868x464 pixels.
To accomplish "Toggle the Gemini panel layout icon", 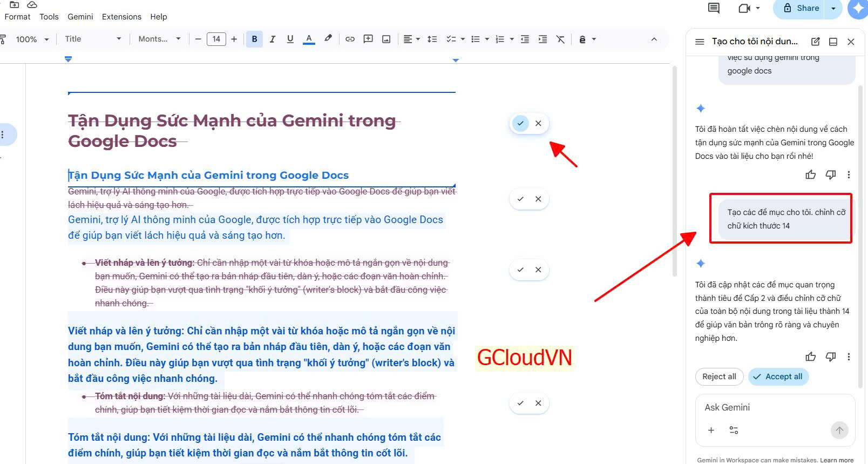I will click(x=833, y=42).
